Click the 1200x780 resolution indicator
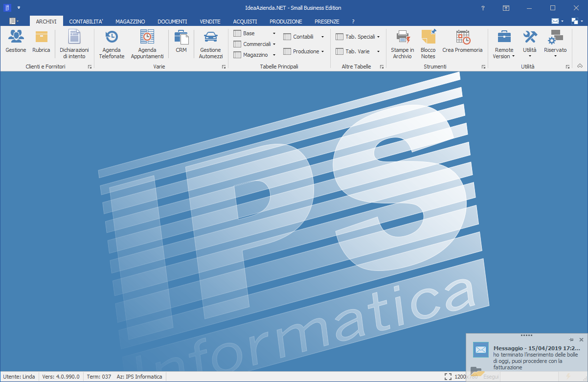The height and width of the screenshot is (382, 588). 466,377
